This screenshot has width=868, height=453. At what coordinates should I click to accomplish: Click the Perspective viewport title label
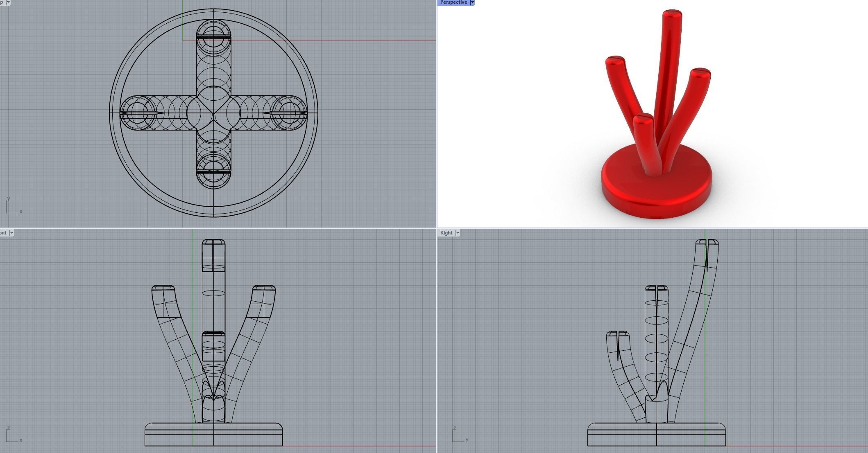(453, 2)
